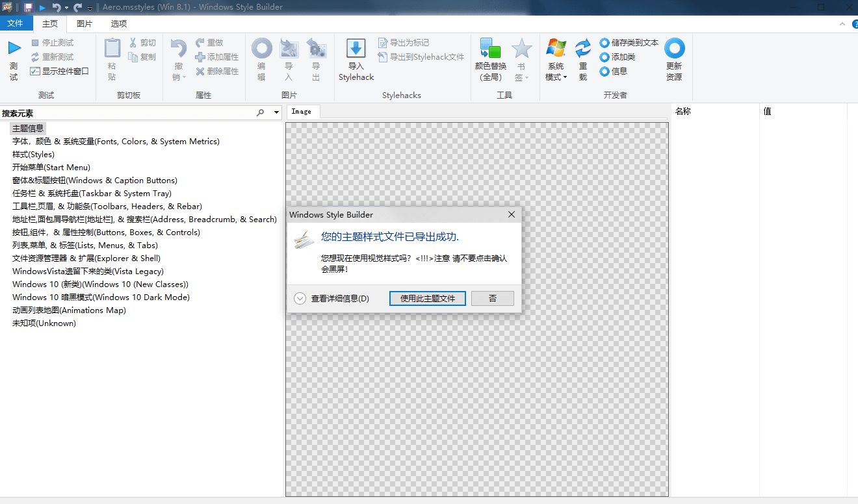Click the 导入 image import icon
Screen dimensions: 858x504
(289, 48)
